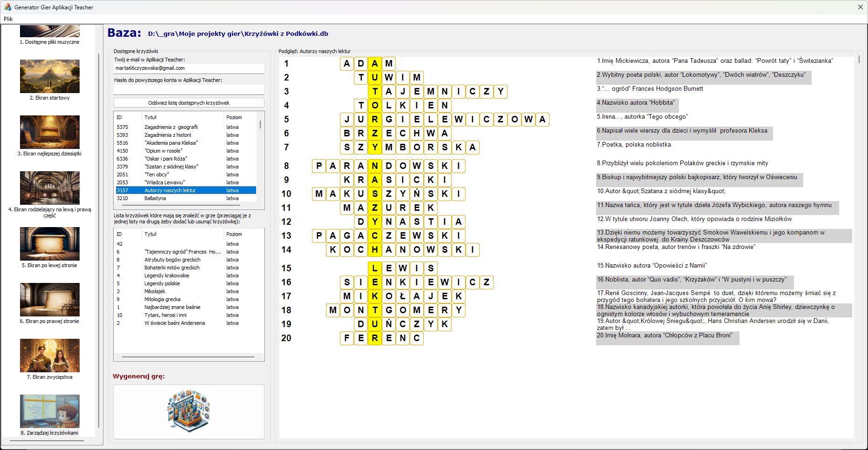This screenshot has height=450, width=868.
Task: Close the Generator Gier window
Action: (x=861, y=7)
